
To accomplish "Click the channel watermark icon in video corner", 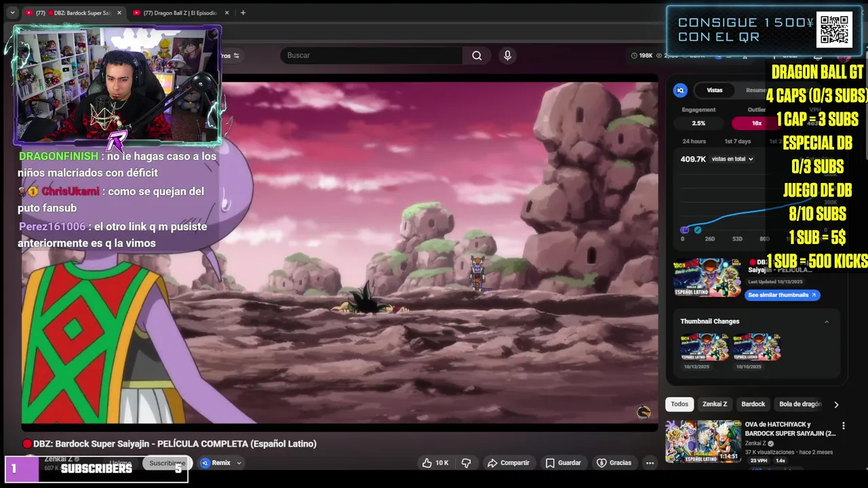I will coord(644,412).
